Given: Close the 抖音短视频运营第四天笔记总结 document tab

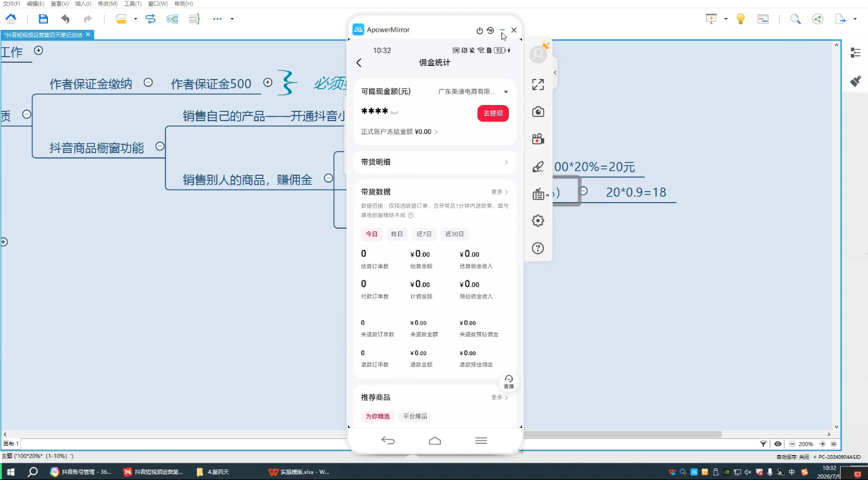Looking at the screenshot, I should click(88, 35).
